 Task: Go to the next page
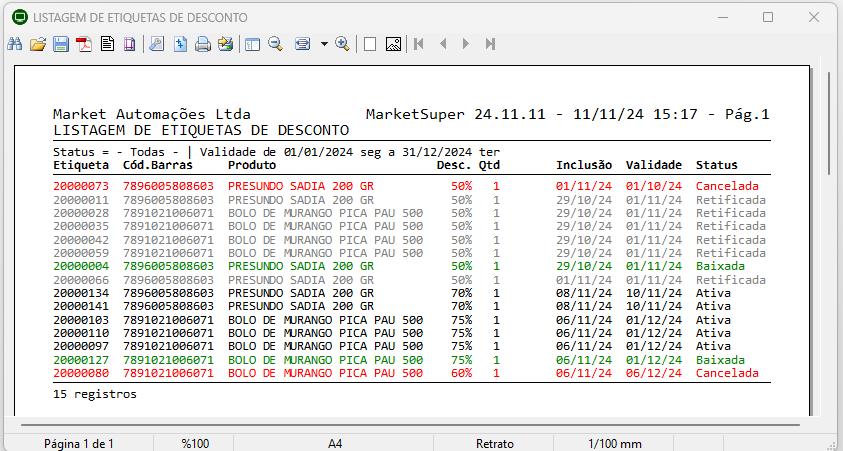(x=466, y=44)
